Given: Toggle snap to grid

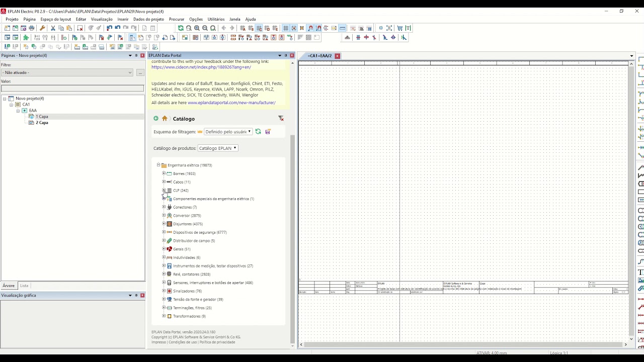Looking at the screenshot, I should [x=294, y=28].
